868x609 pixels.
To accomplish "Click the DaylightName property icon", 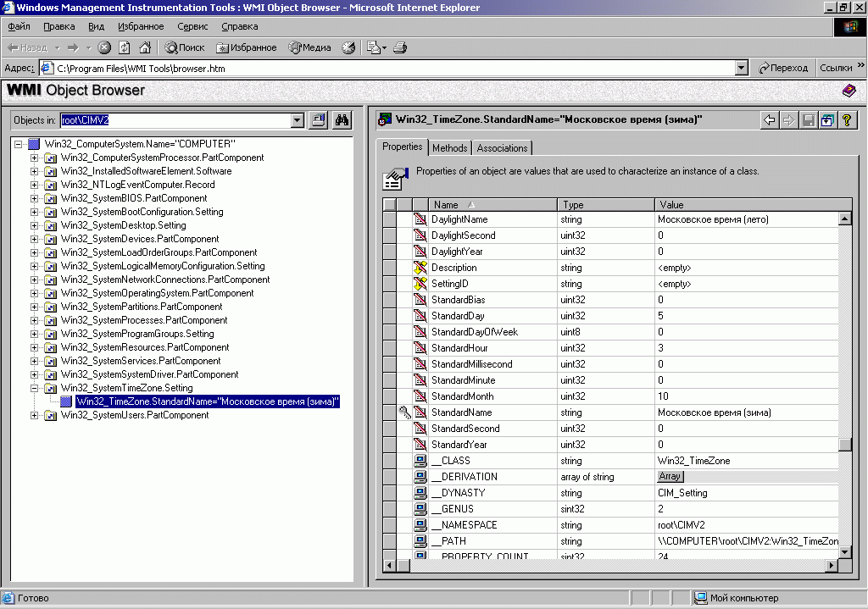I will coord(420,219).
